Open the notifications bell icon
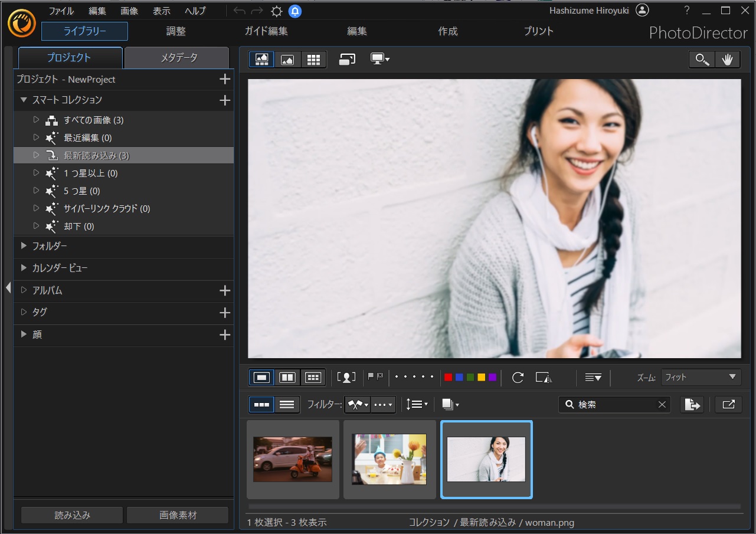756x534 pixels. pyautogui.click(x=295, y=11)
